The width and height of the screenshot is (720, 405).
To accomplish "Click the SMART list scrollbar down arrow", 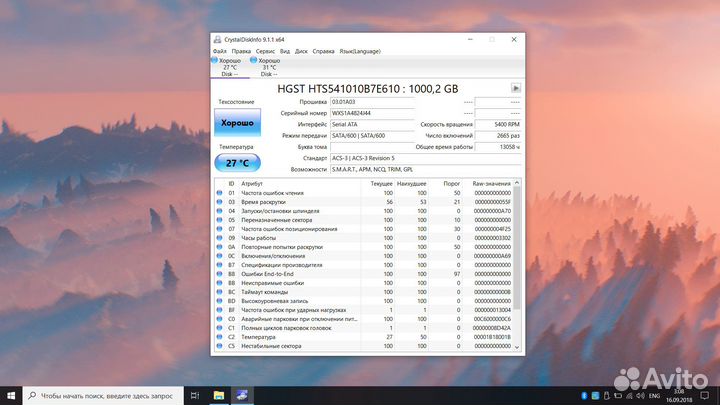I will click(517, 348).
